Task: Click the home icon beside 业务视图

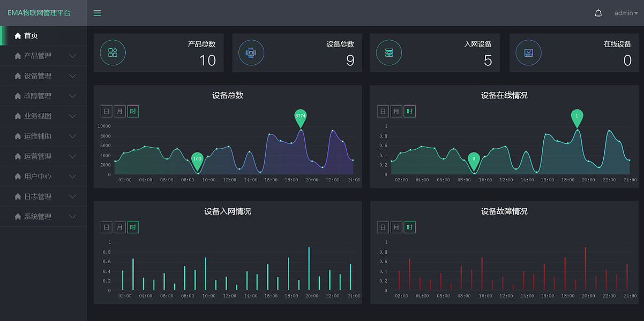Action: click(x=18, y=116)
